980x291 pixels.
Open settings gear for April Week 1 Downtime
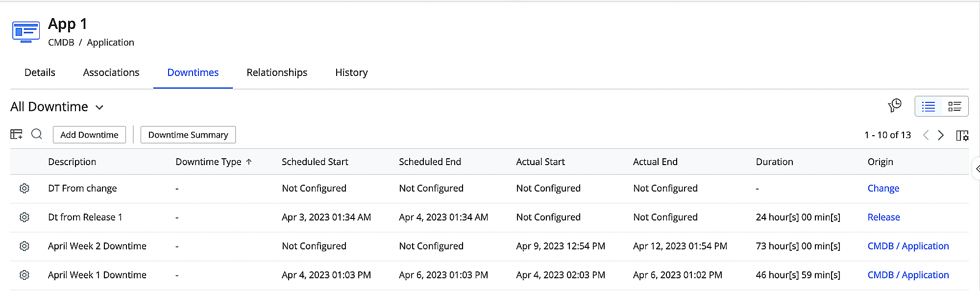point(24,275)
